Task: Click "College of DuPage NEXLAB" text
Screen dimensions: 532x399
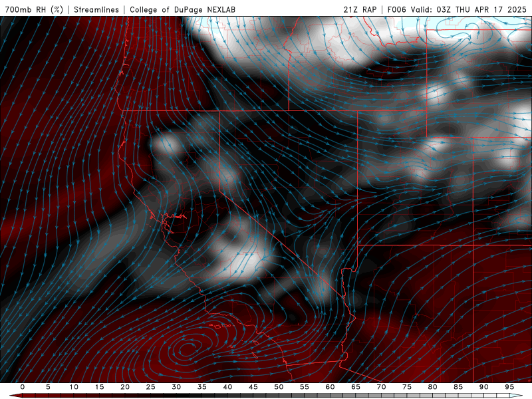Action: 182,9
